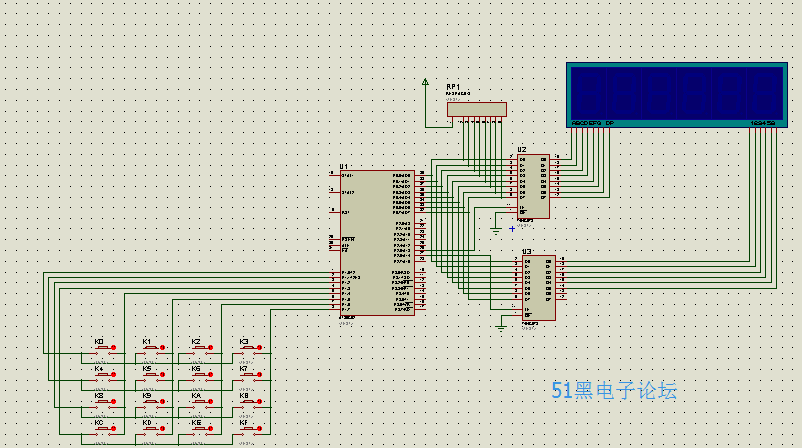Activate the KE push button
The image size is (802, 448).
(200, 431)
